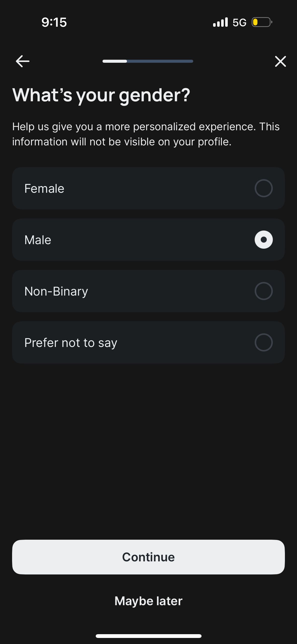Close the gender setup with X icon
Viewport: 297px width, 644px height.
pyautogui.click(x=280, y=61)
